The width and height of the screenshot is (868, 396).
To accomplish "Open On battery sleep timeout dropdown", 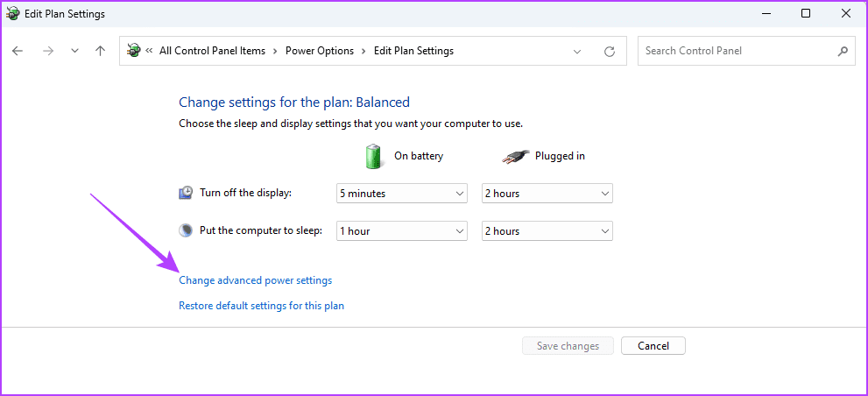I will 402,231.
